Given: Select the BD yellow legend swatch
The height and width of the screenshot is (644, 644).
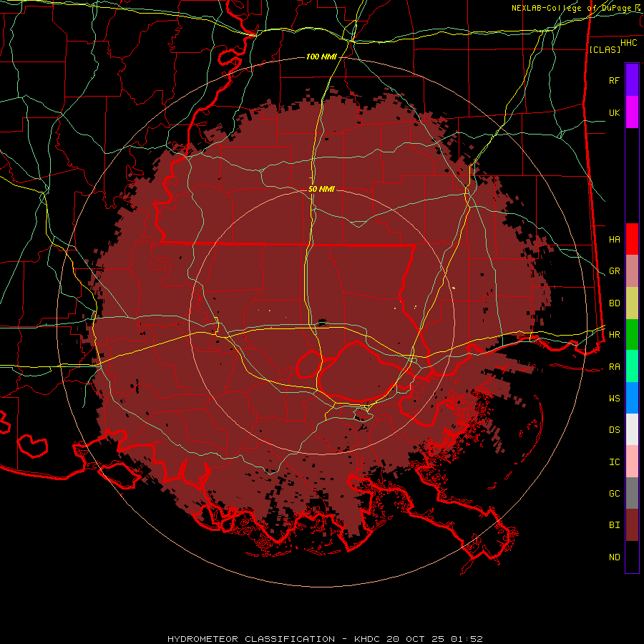Looking at the screenshot, I should pos(632,303).
